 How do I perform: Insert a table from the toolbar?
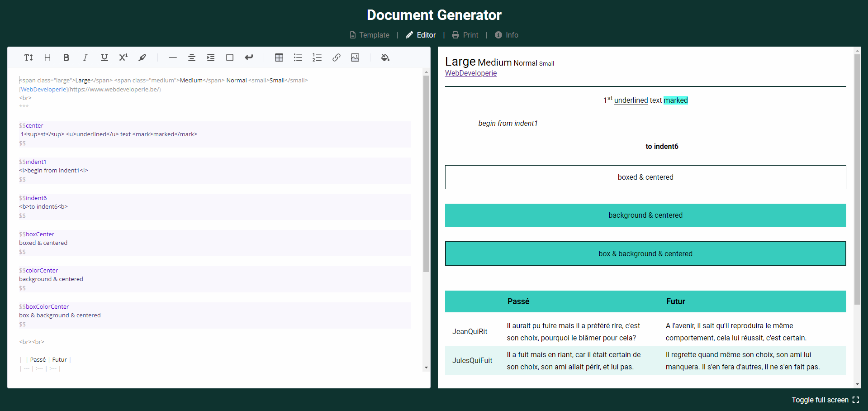(x=279, y=57)
